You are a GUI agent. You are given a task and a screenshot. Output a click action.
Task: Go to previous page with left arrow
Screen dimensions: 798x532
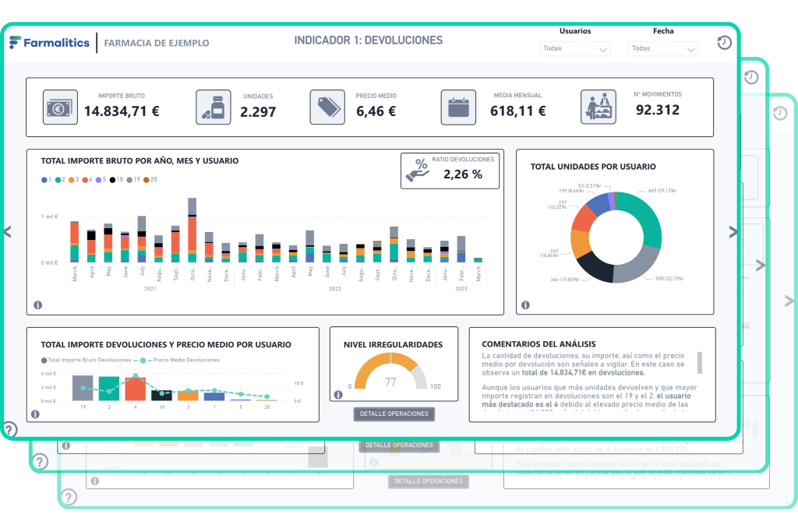(x=8, y=231)
